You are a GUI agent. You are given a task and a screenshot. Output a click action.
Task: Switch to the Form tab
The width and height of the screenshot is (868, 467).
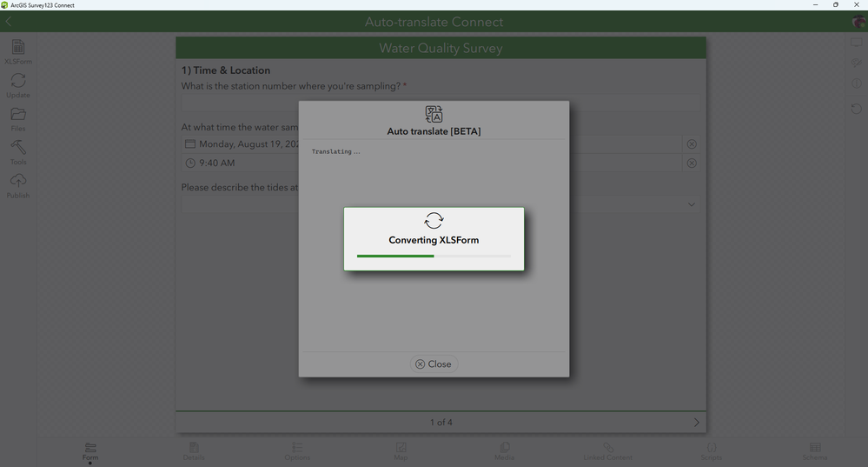[x=90, y=451]
